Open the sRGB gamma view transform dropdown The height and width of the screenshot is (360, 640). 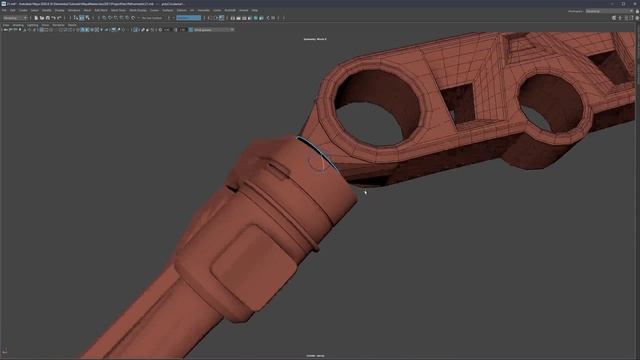[x=214, y=30]
